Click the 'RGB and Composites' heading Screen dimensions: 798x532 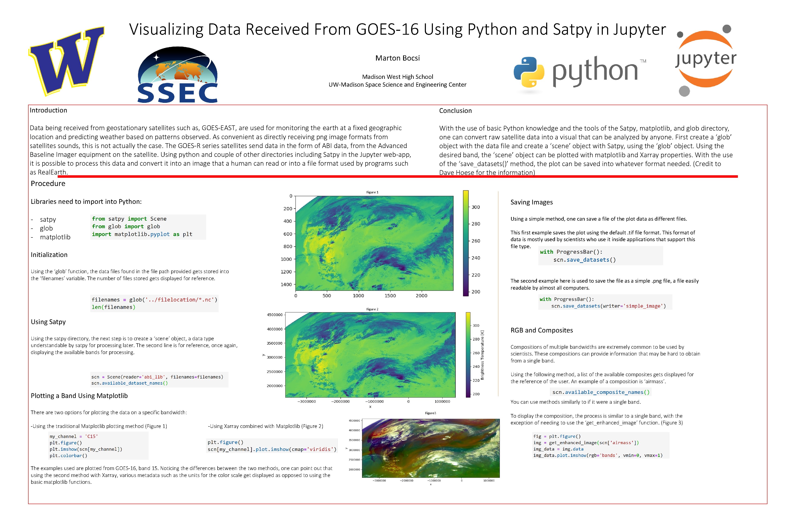[x=541, y=330]
